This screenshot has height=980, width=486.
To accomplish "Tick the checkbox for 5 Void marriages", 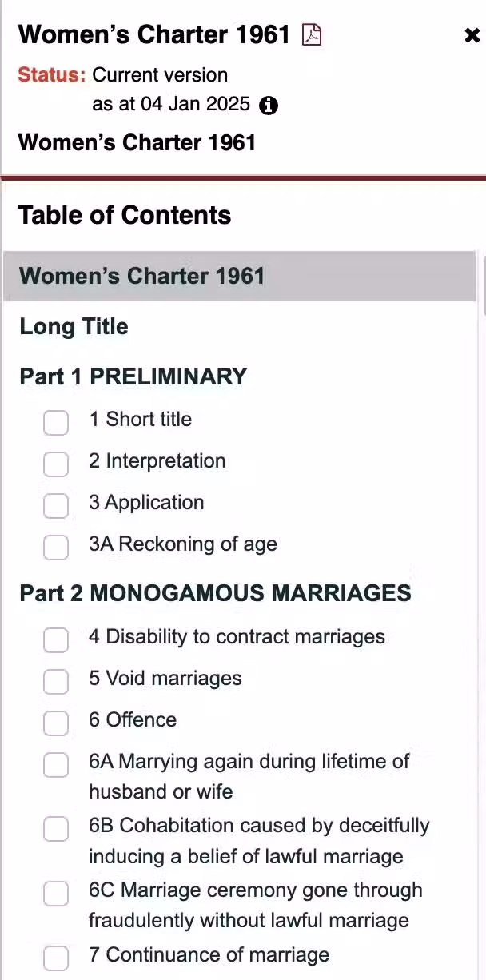I will point(56,681).
